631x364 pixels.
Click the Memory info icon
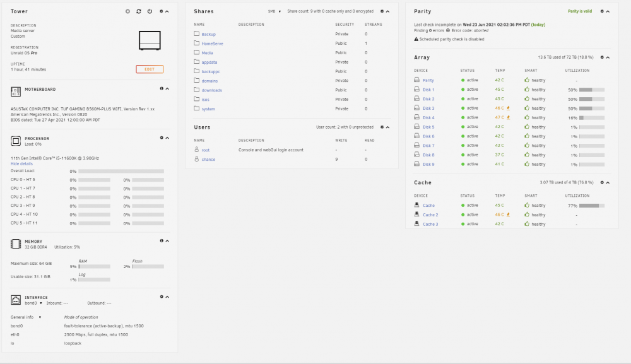tap(162, 240)
